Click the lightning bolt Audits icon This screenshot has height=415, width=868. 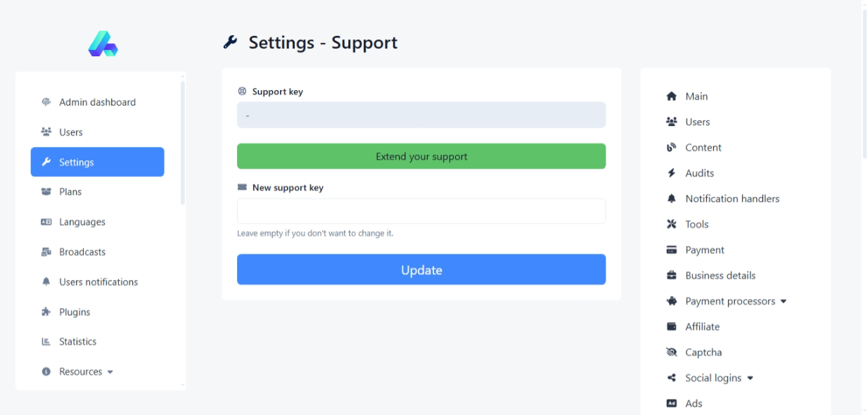[671, 173]
